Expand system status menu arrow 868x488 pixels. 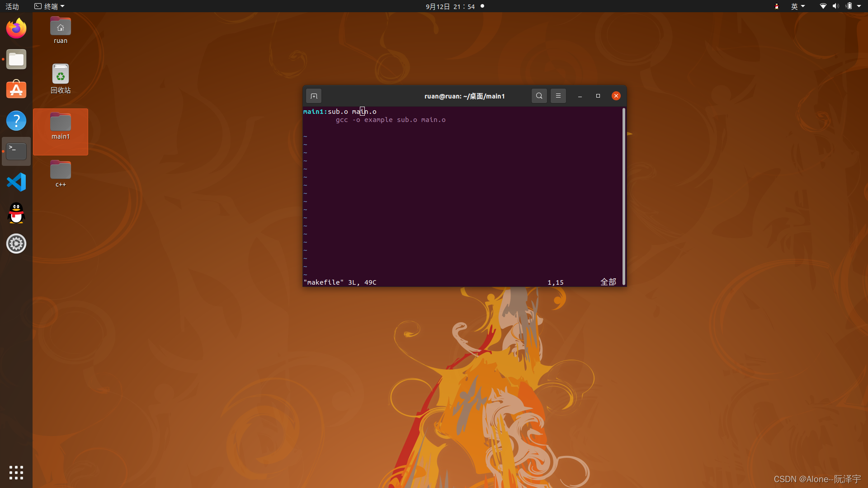pos(859,6)
